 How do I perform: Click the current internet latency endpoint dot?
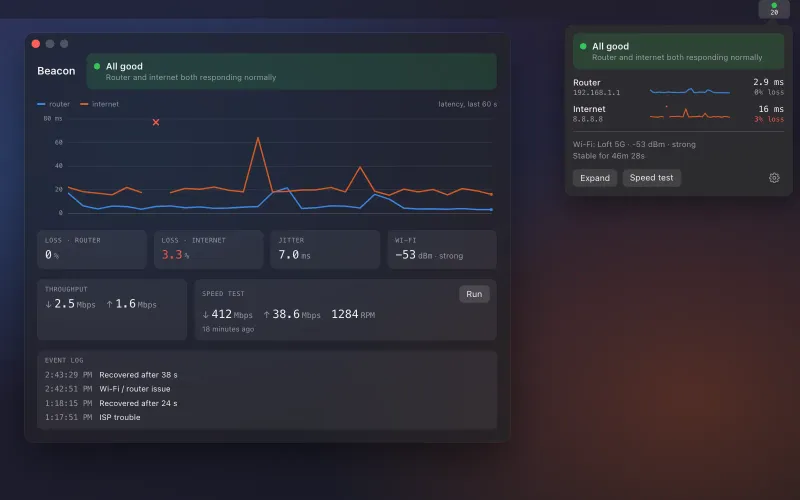click(x=491, y=194)
